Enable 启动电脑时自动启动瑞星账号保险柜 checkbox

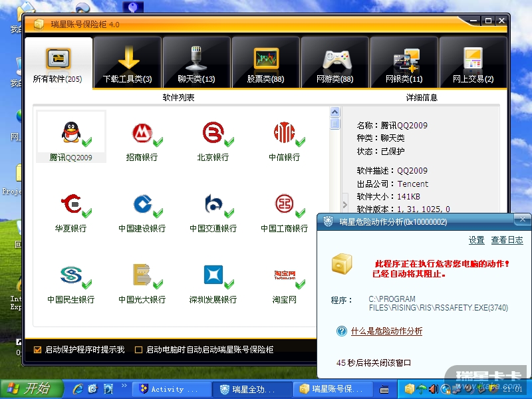138,350
